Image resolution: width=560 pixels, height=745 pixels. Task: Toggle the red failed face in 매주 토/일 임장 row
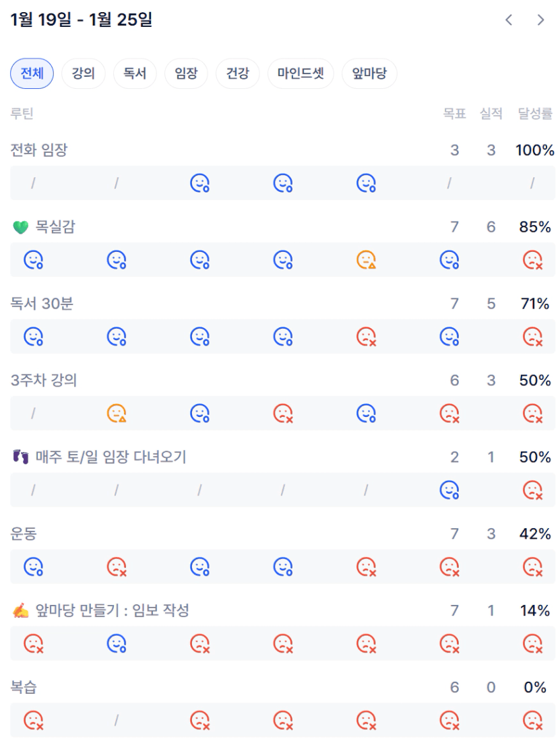[x=533, y=490]
